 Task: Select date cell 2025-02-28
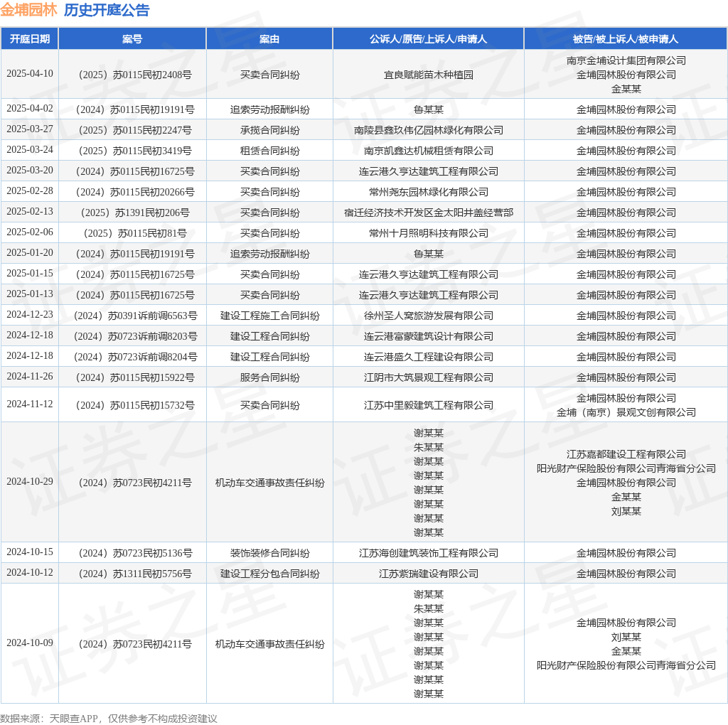tap(30, 190)
